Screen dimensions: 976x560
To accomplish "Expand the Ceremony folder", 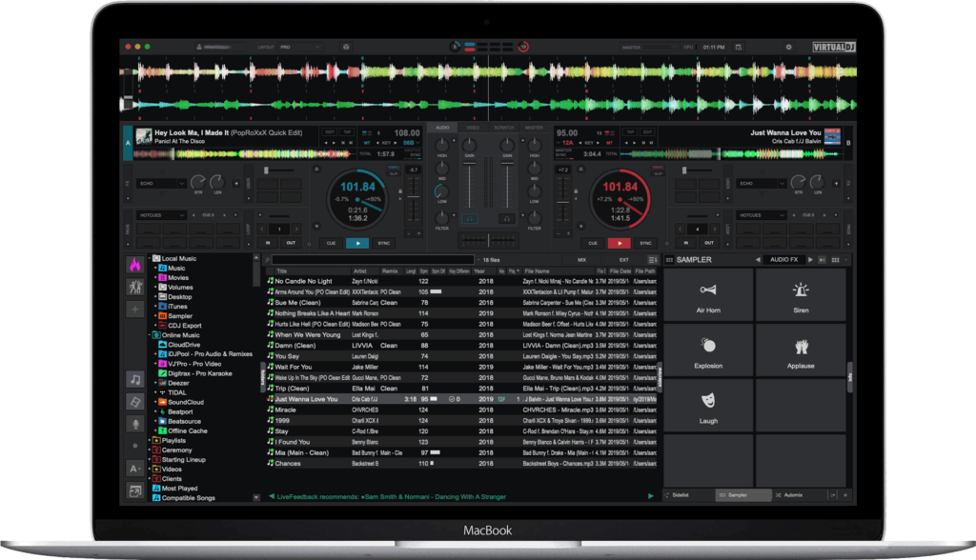I will (150, 450).
